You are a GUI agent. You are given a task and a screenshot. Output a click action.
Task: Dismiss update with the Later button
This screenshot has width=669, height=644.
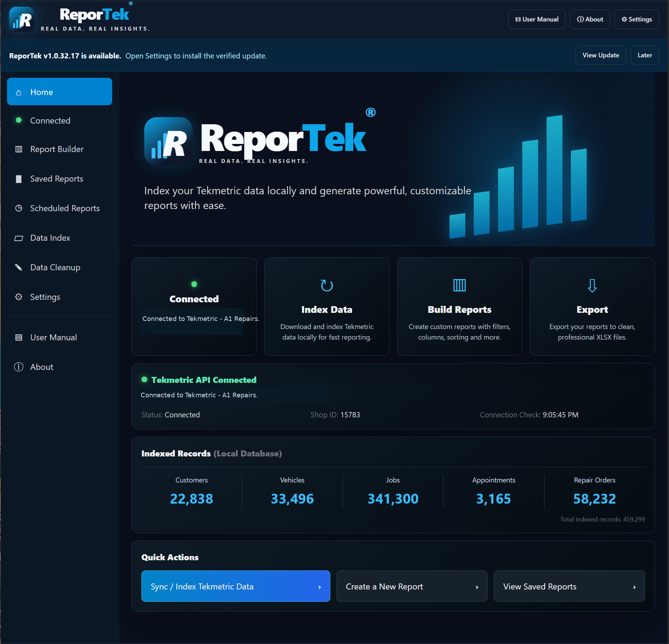(x=645, y=55)
